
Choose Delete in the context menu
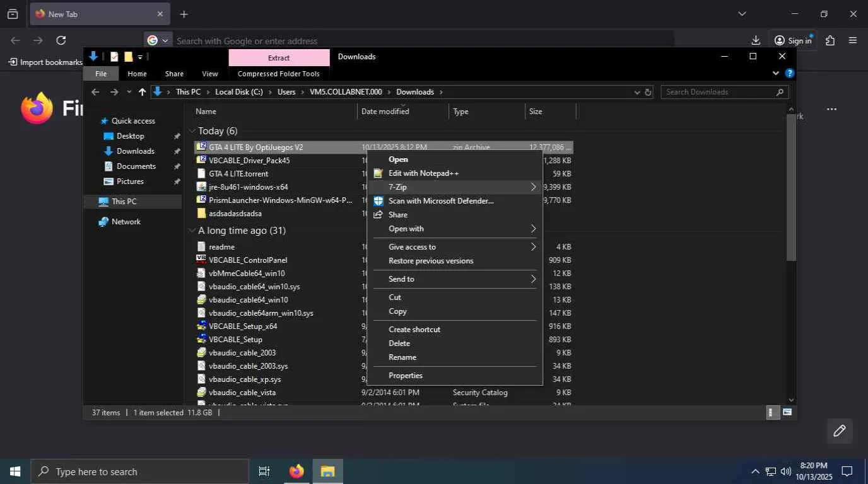pyautogui.click(x=399, y=343)
